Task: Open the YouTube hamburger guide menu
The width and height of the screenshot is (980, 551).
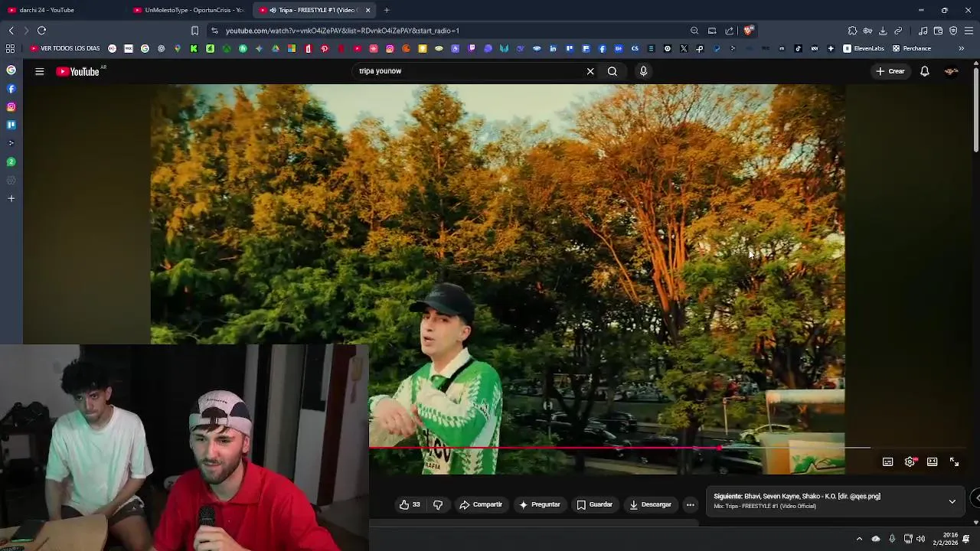Action: (x=39, y=71)
